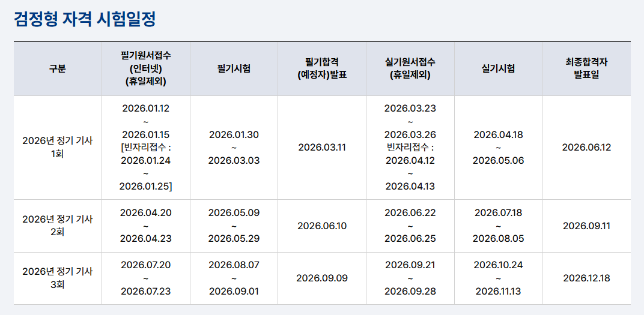Click the 2026.12.18 final results date

[x=586, y=278]
